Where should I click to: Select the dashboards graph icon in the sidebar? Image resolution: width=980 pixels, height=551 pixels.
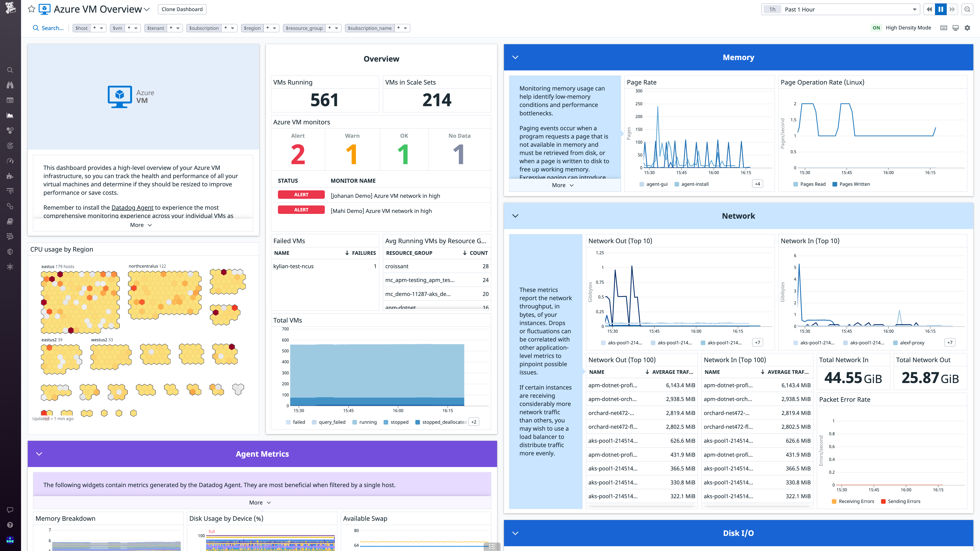pos(10,115)
